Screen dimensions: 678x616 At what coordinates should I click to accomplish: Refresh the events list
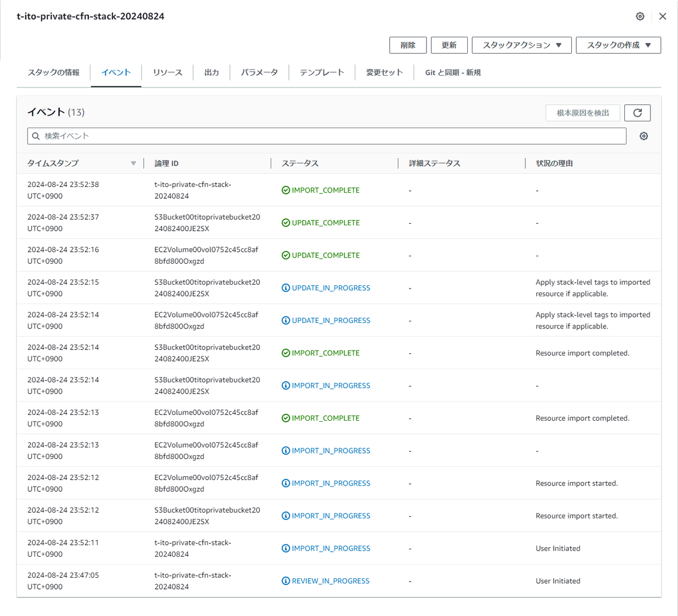tap(637, 113)
